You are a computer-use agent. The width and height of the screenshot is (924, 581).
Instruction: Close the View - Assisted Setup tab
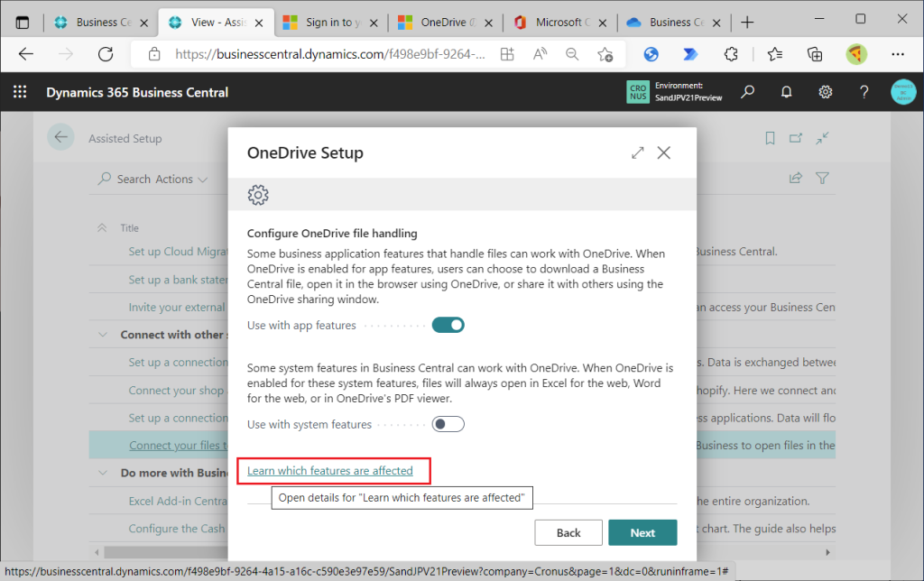[x=259, y=23]
